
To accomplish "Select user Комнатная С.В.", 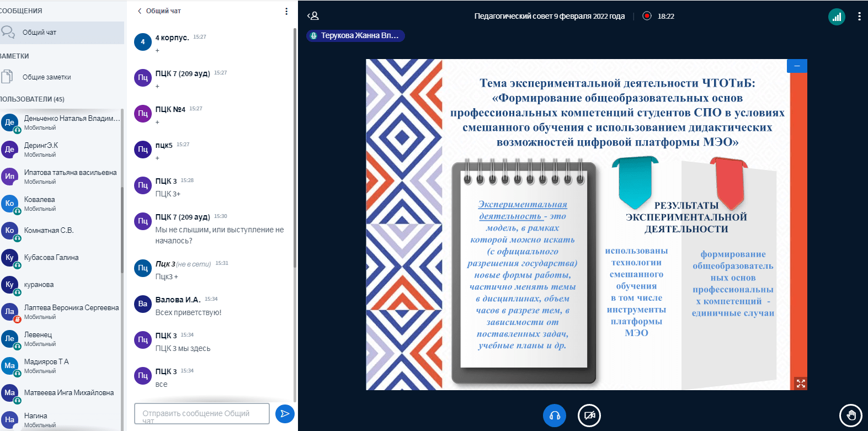I will pyautogui.click(x=61, y=231).
